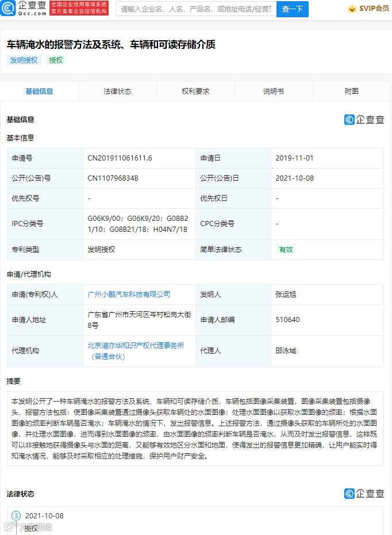Open applicant link 广州小鹏汽车科技有限公司

(x=129, y=294)
